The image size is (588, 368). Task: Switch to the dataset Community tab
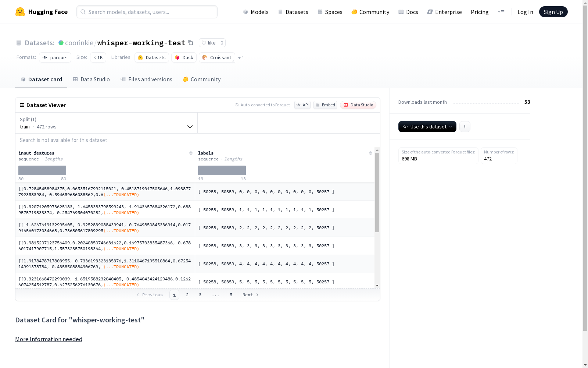(x=202, y=79)
